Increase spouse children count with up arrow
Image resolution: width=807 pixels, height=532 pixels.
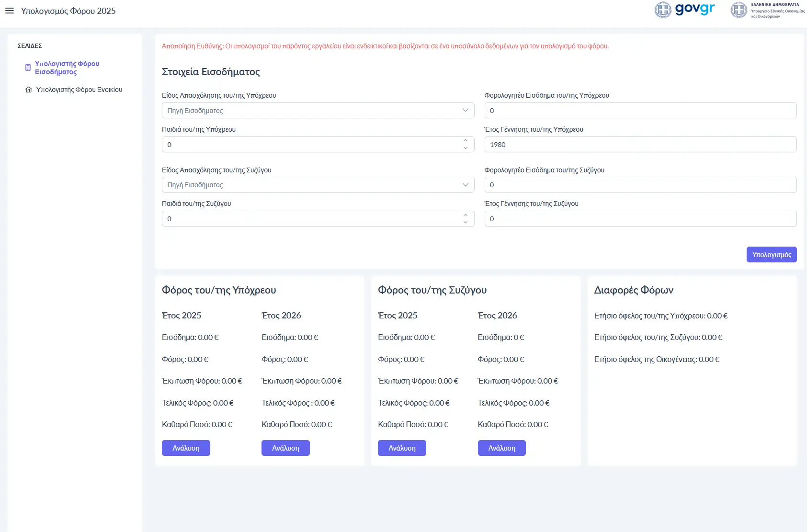coord(465,215)
